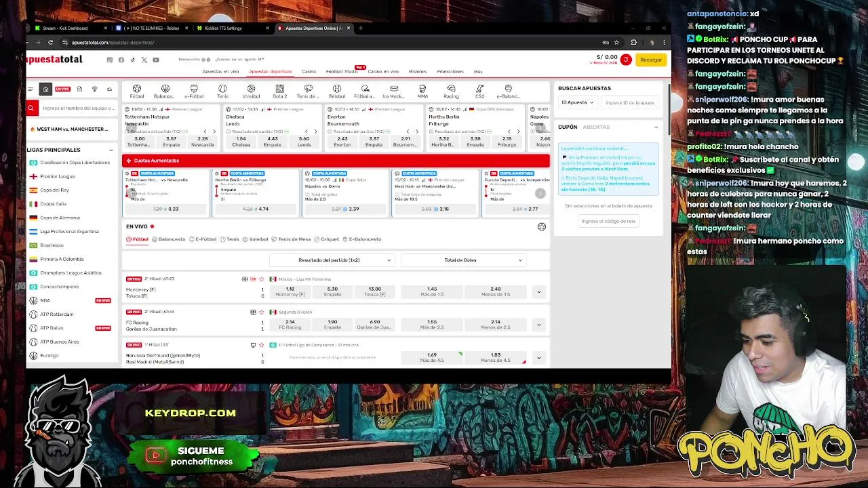Viewport: 868px width, 488px height.
Task: Select the Baloncesto sport icon in the top row
Action: [165, 91]
